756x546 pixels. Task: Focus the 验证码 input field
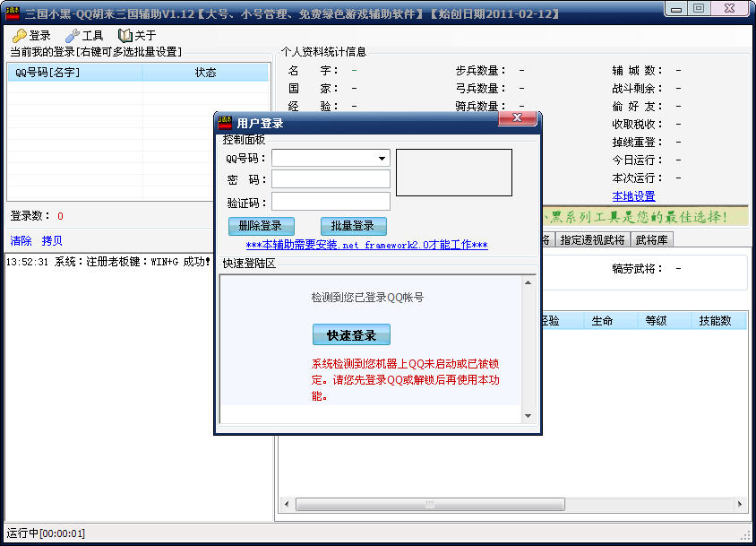coord(331,202)
